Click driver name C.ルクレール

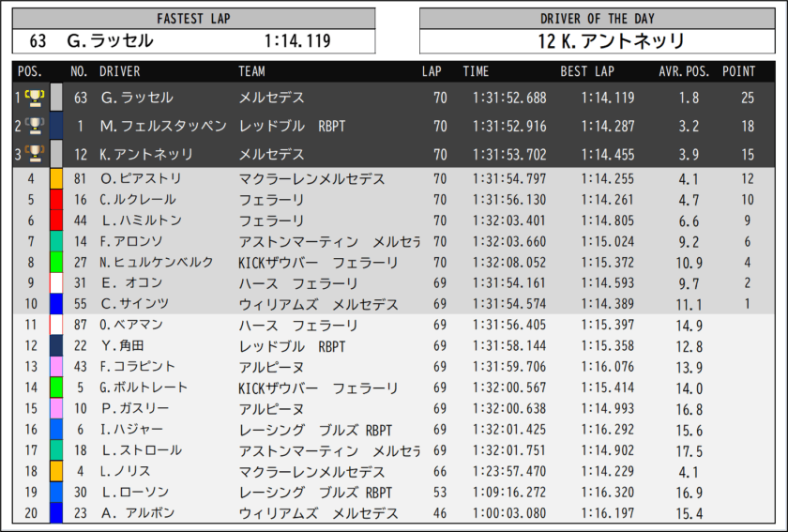138,200
